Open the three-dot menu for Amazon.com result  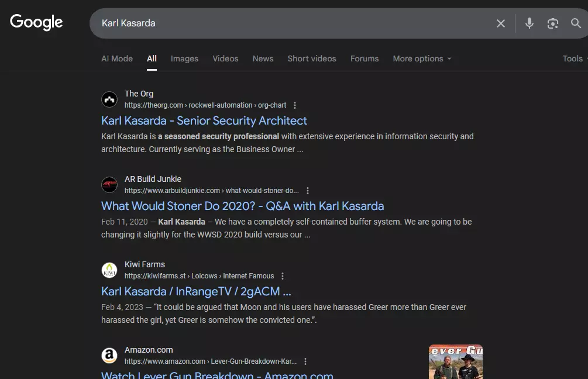pyautogui.click(x=305, y=362)
